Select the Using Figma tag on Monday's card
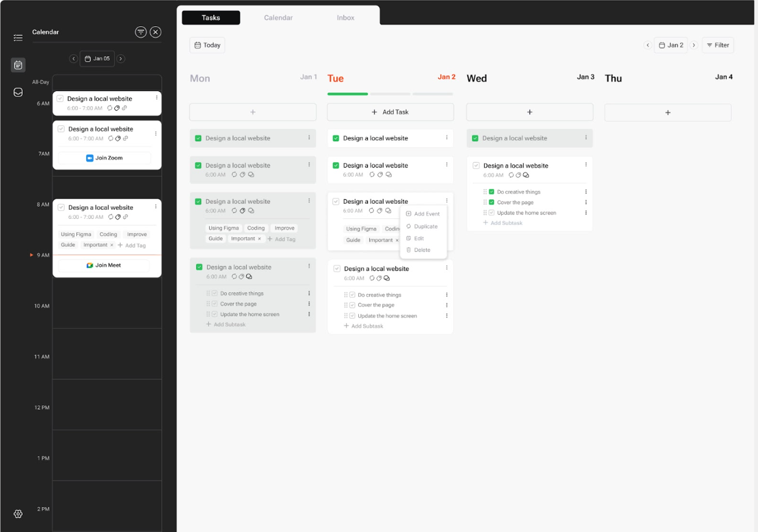 coord(224,228)
